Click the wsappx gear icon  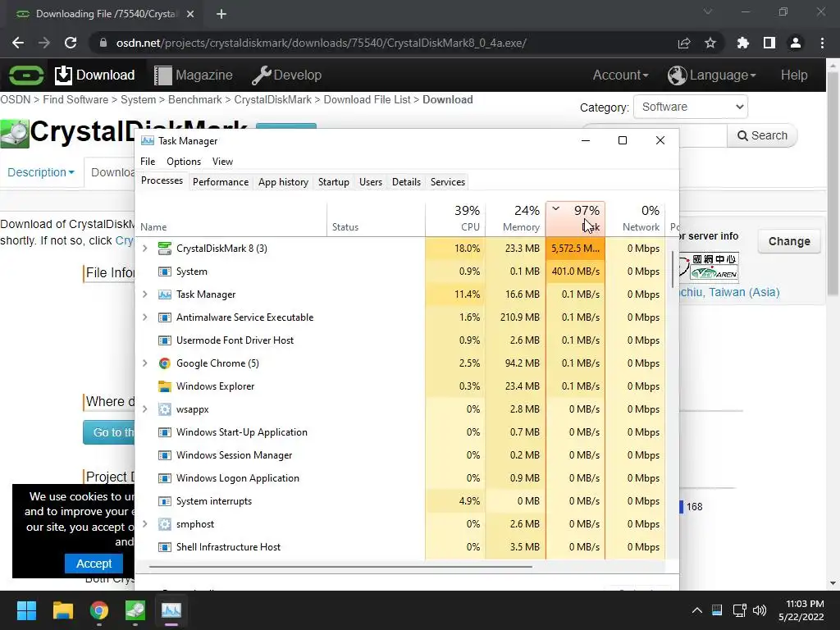(164, 409)
